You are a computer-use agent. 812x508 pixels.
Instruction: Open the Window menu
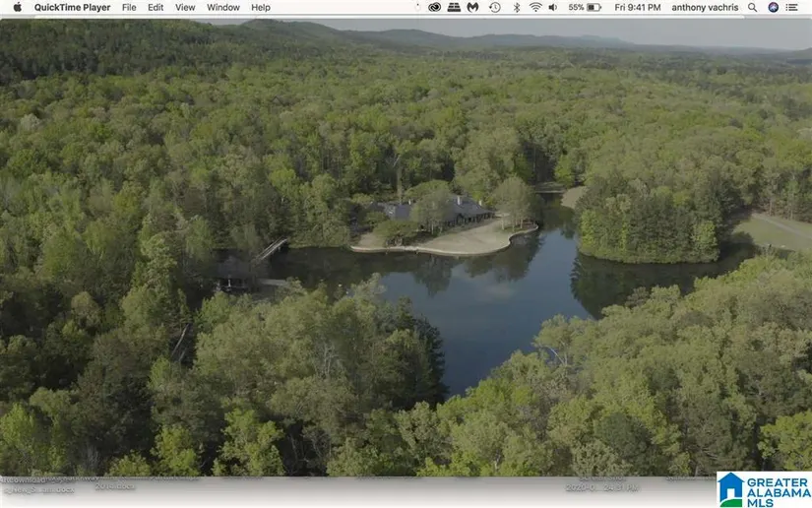[223, 7]
